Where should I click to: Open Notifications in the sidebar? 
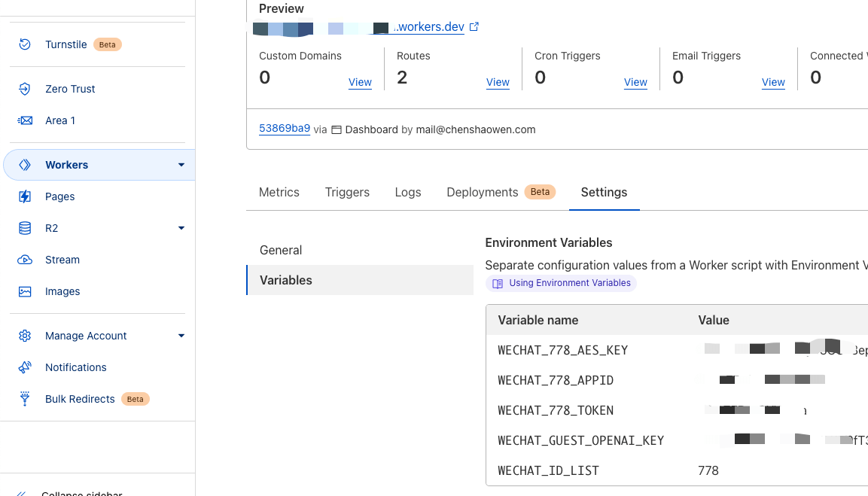click(76, 367)
